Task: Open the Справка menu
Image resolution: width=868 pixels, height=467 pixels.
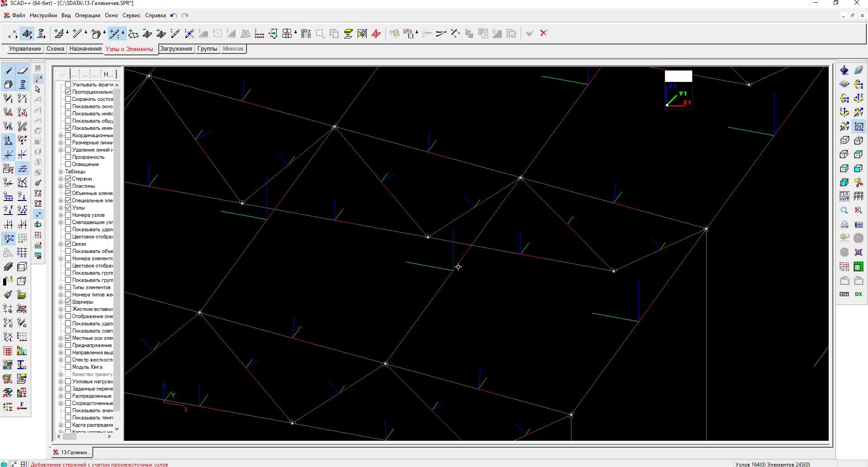Action: point(156,15)
